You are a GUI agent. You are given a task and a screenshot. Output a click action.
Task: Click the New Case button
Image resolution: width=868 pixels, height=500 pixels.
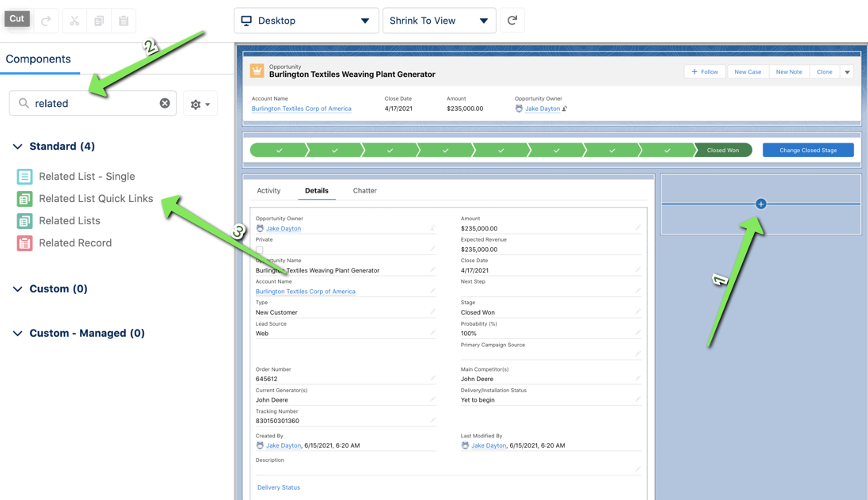coord(748,72)
